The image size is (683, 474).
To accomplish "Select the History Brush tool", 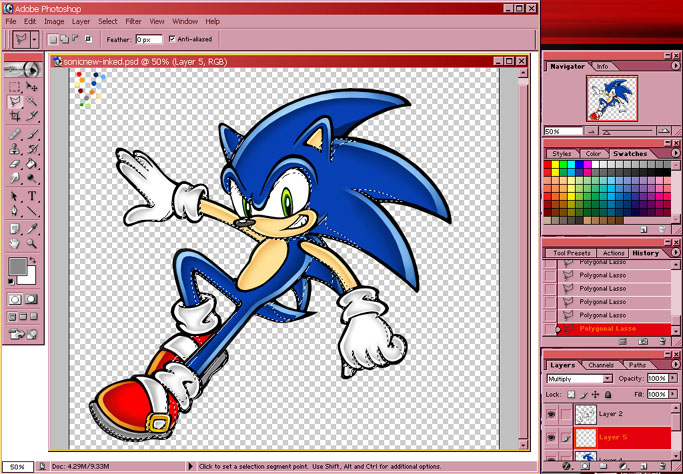I will [x=31, y=149].
